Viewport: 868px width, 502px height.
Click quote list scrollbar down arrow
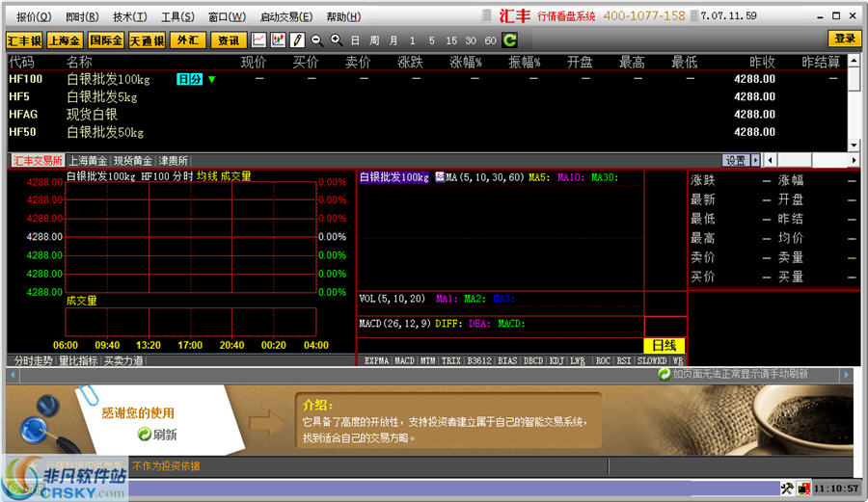(854, 145)
